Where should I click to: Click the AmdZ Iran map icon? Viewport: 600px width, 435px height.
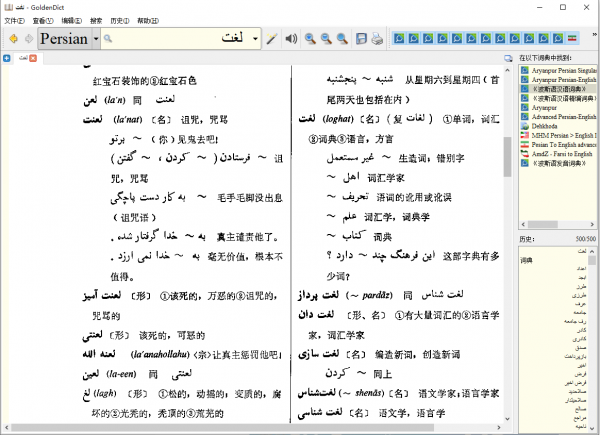[x=525, y=154]
